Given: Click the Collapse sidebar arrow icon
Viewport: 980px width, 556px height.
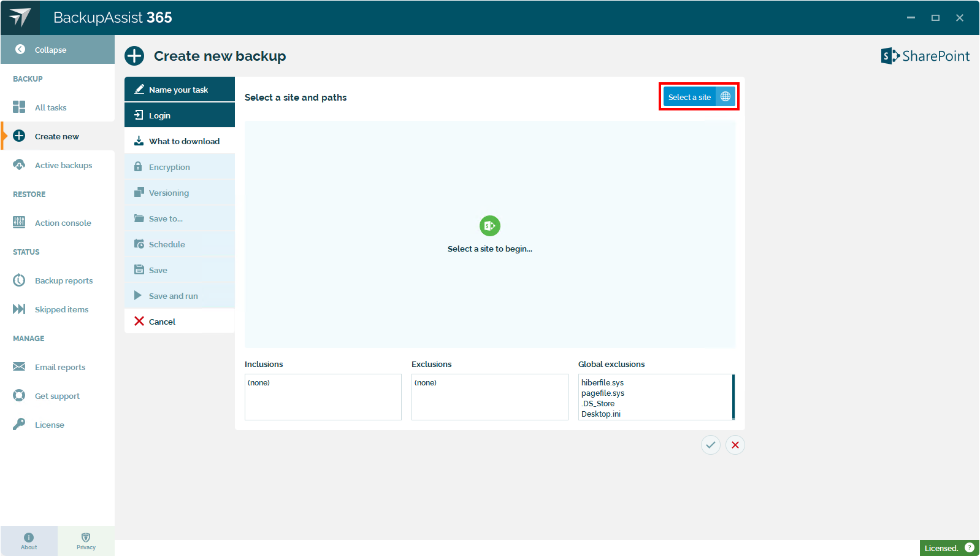Looking at the screenshot, I should [20, 49].
